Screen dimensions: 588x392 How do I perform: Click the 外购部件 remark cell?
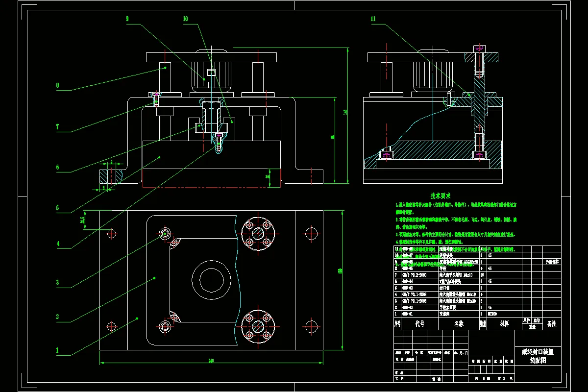552,262
